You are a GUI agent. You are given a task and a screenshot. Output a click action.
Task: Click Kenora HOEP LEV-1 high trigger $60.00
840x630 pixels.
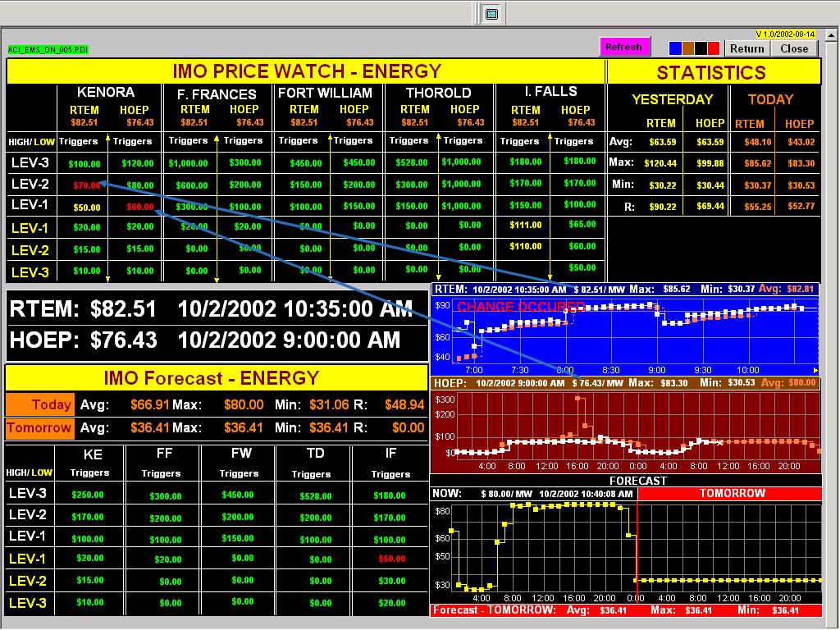tap(140, 207)
